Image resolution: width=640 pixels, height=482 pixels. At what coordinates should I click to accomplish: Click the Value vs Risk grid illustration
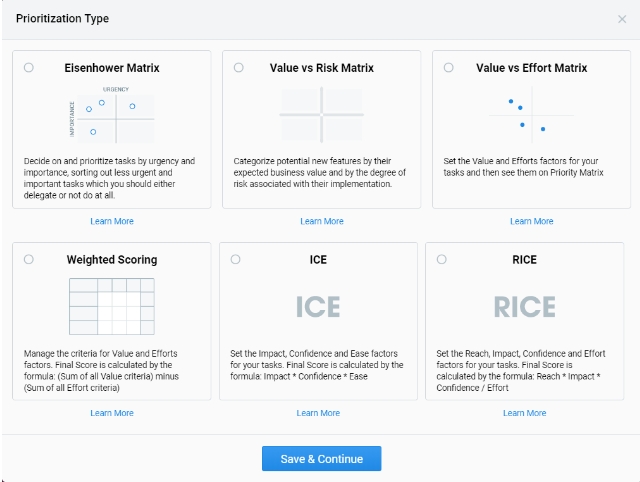[321, 116]
